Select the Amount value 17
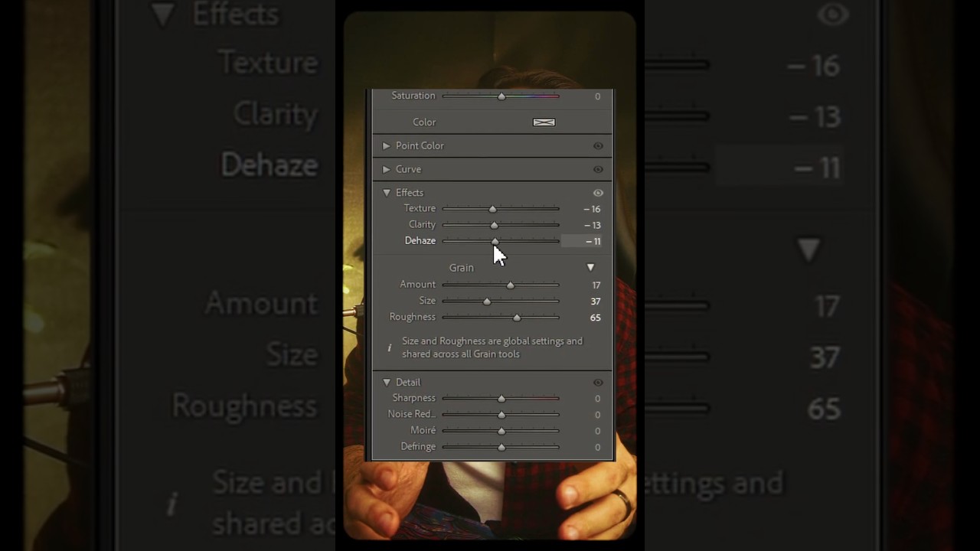Screen dimensions: 980x551 tap(596, 285)
